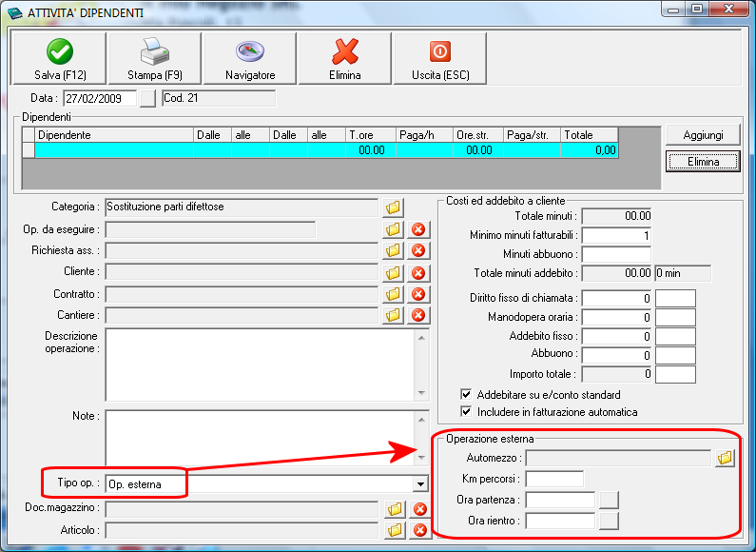Toggle Addebitare su e/conto standard
The image size is (756, 552).
click(466, 394)
